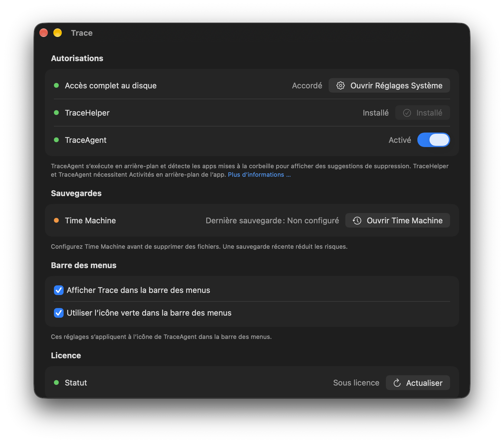Click the Actualiser button label
The height and width of the screenshot is (443, 504).
(x=424, y=383)
